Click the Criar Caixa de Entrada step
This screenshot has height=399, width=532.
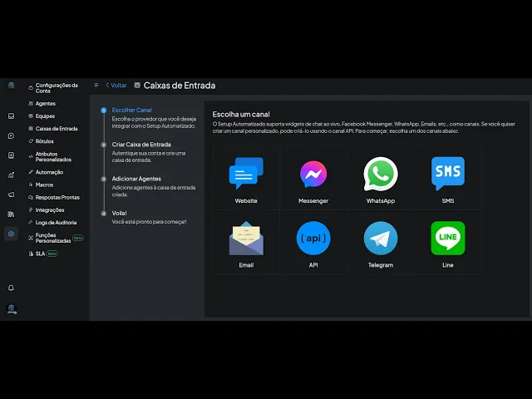[x=141, y=145]
